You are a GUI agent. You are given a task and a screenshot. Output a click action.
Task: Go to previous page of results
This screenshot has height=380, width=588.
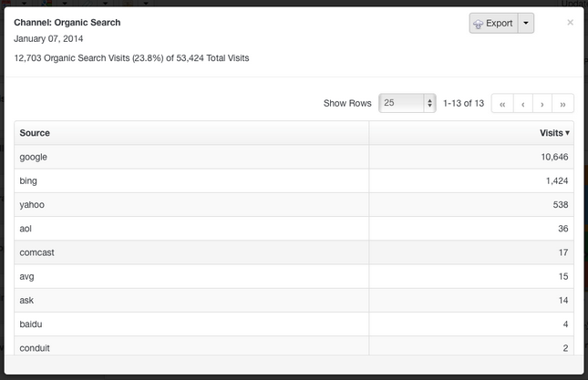522,104
